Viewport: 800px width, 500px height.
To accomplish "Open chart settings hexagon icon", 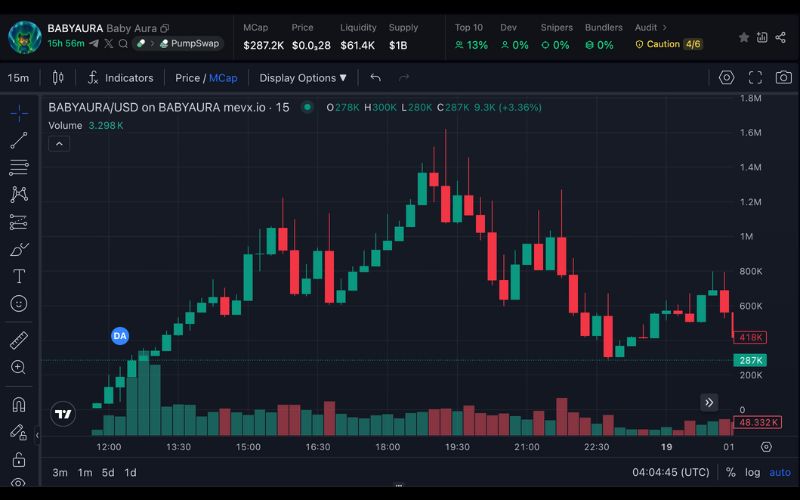I will pyautogui.click(x=727, y=78).
